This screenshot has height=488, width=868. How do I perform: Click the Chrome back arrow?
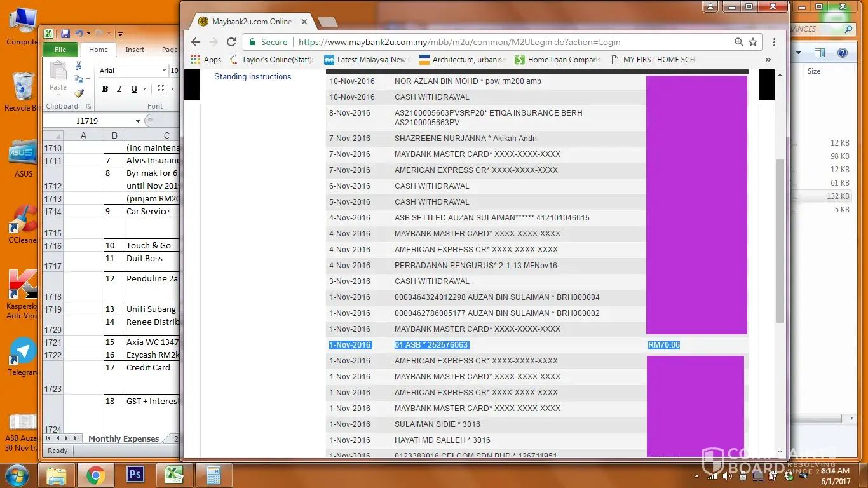pos(196,42)
